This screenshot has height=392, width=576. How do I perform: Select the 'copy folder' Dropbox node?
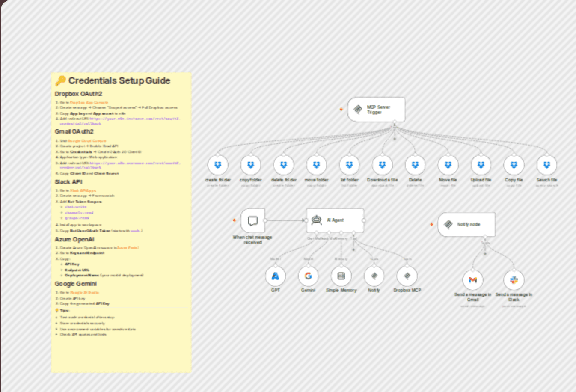251,165
